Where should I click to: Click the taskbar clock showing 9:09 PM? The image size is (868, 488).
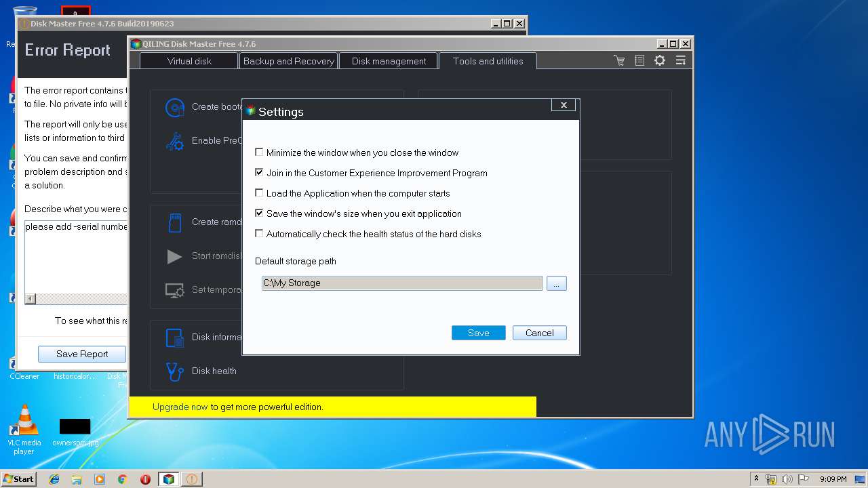point(833,479)
